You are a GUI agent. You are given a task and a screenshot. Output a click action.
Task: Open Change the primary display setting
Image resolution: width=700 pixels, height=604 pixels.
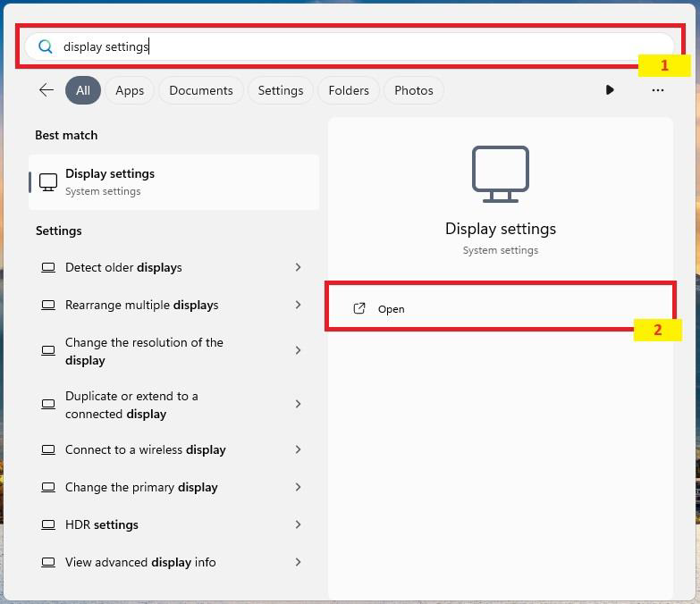click(x=141, y=487)
